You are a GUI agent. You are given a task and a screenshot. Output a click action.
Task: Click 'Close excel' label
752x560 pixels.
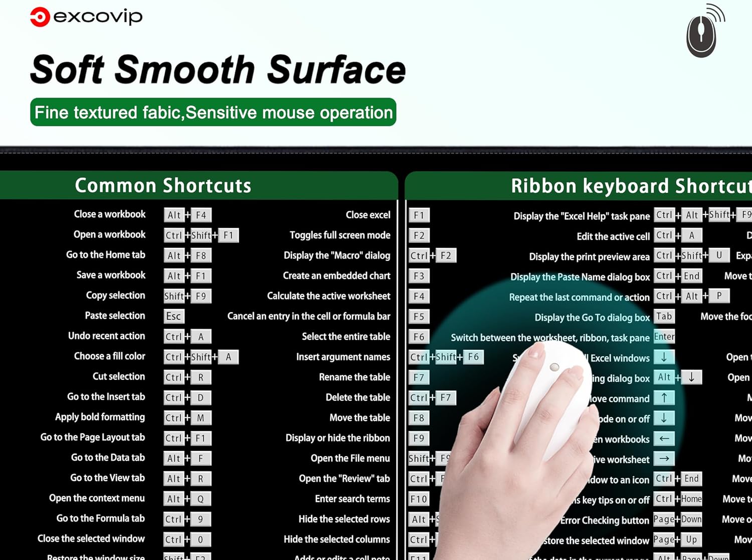(368, 215)
